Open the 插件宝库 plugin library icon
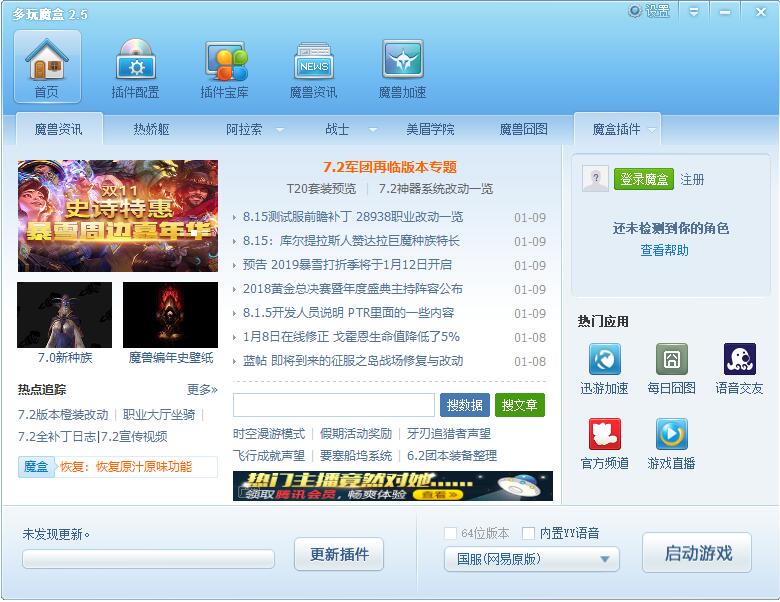The image size is (780, 602). coord(224,68)
